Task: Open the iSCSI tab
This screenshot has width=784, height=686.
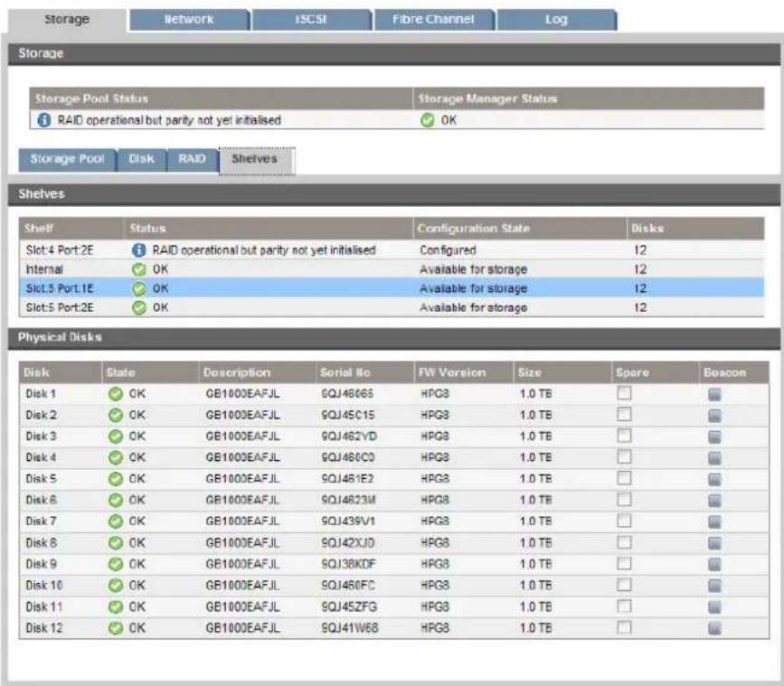Action: click(x=311, y=20)
